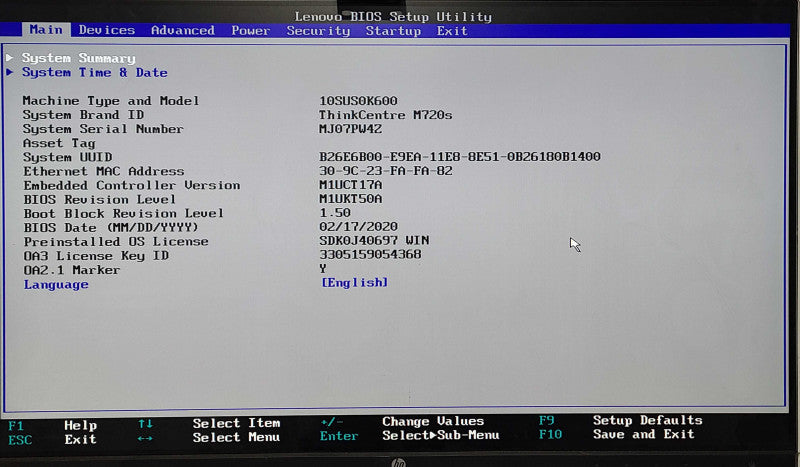800x467 pixels.
Task: Click the F9 Setup Defaults hint
Action: [620, 420]
